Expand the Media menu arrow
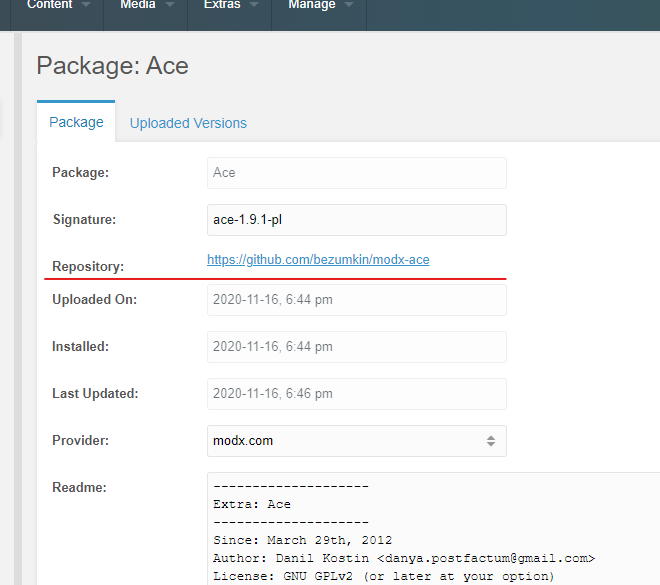The height and width of the screenshot is (585, 660). coord(170,5)
